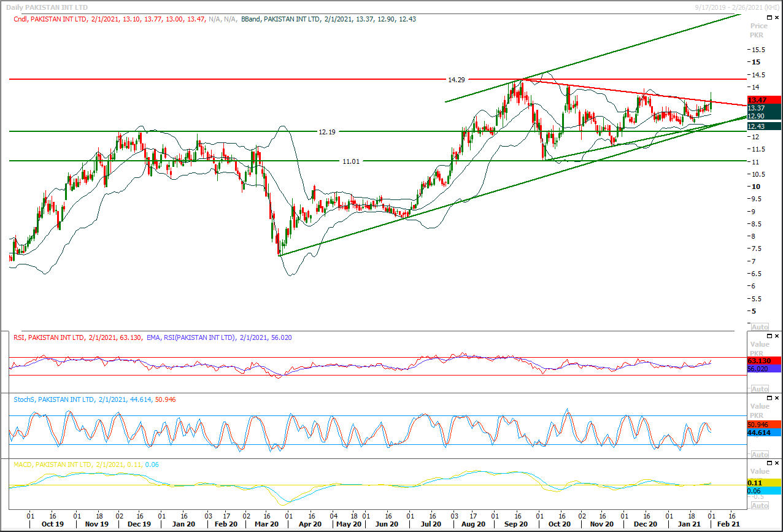This screenshot has height=532, width=783.
Task: Select the 63.130 RSI value tag
Action: coord(764,361)
